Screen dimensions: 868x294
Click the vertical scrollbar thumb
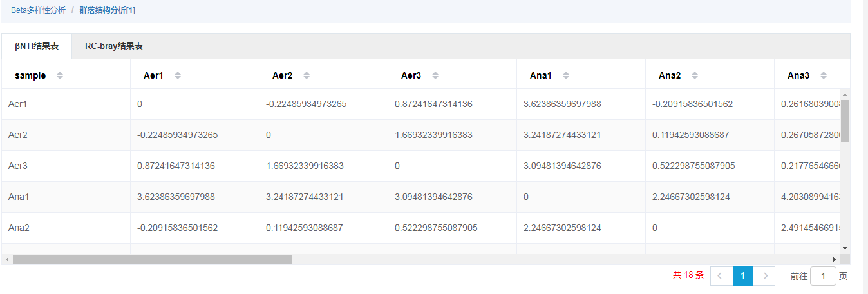(x=845, y=121)
